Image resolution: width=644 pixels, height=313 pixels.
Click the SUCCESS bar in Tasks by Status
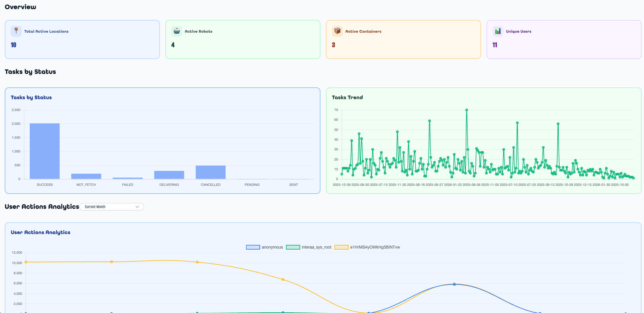[x=45, y=151]
